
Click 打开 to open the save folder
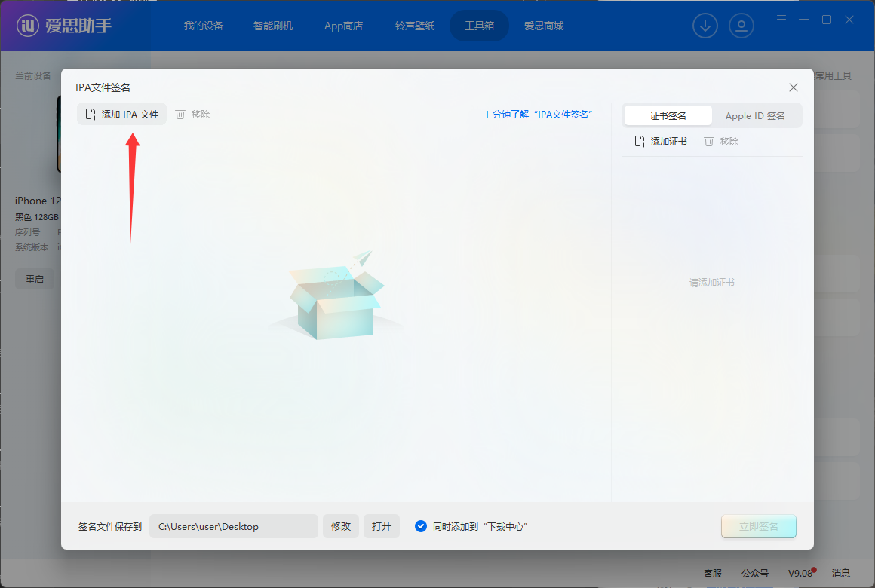coord(382,526)
